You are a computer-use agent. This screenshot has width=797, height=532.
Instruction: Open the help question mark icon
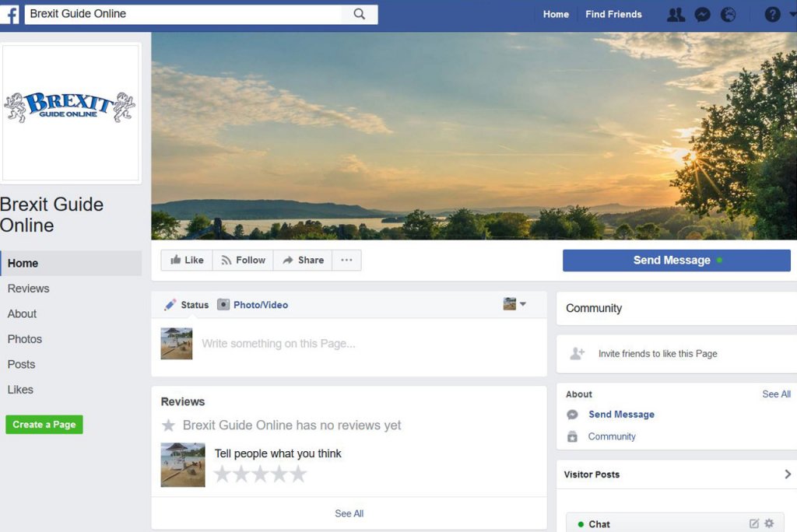[772, 14]
